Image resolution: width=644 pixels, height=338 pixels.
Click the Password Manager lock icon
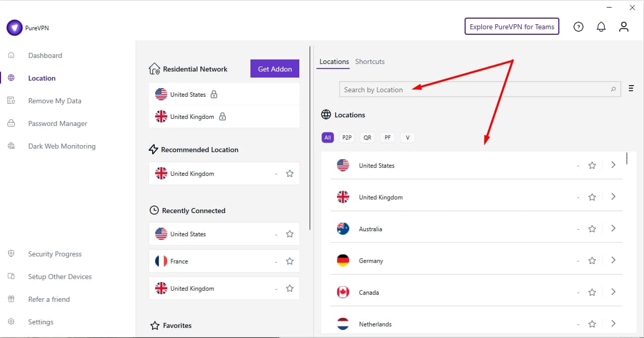(11, 123)
